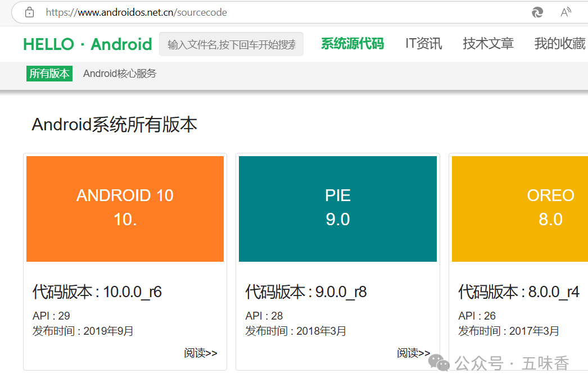Screen dimensions: 588x387
Task: Select the 所有版本 tab
Action: [49, 74]
